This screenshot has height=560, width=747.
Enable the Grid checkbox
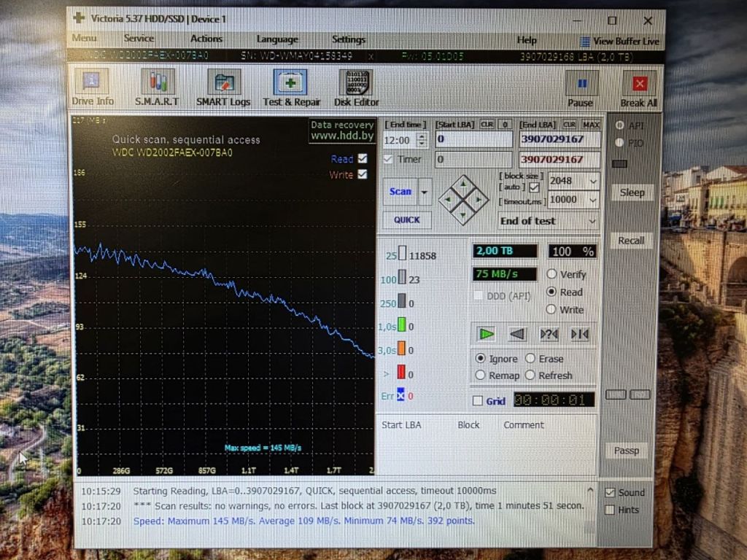(x=477, y=401)
